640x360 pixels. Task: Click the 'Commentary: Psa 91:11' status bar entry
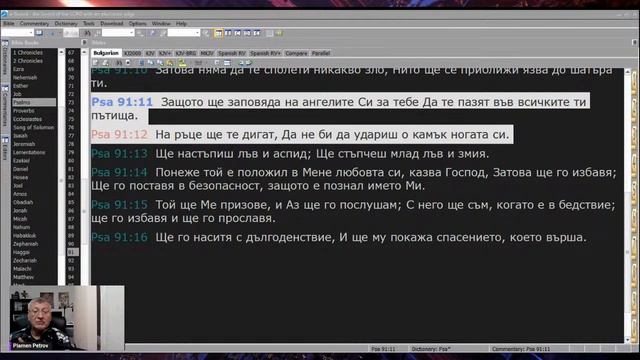coord(521,349)
